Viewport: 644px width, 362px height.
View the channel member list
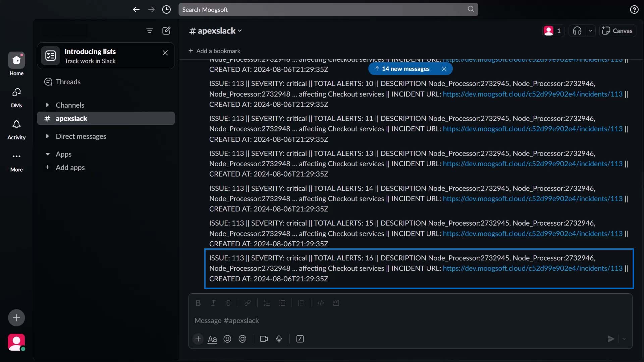click(x=553, y=31)
